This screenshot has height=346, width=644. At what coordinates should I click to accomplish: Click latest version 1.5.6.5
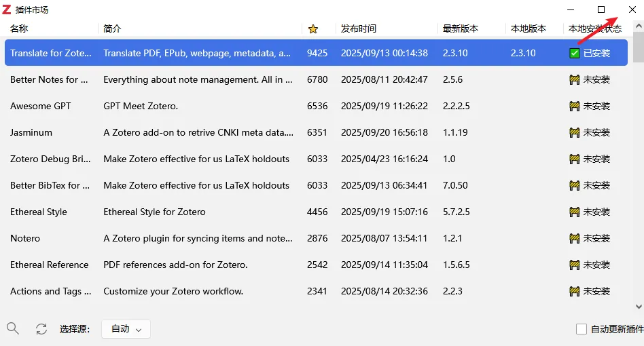(x=456, y=265)
